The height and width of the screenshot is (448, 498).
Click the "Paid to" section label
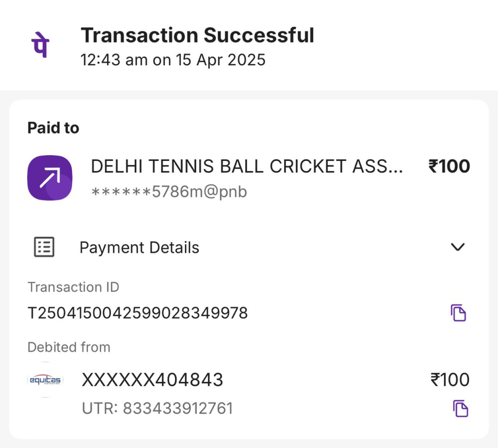pyautogui.click(x=53, y=128)
